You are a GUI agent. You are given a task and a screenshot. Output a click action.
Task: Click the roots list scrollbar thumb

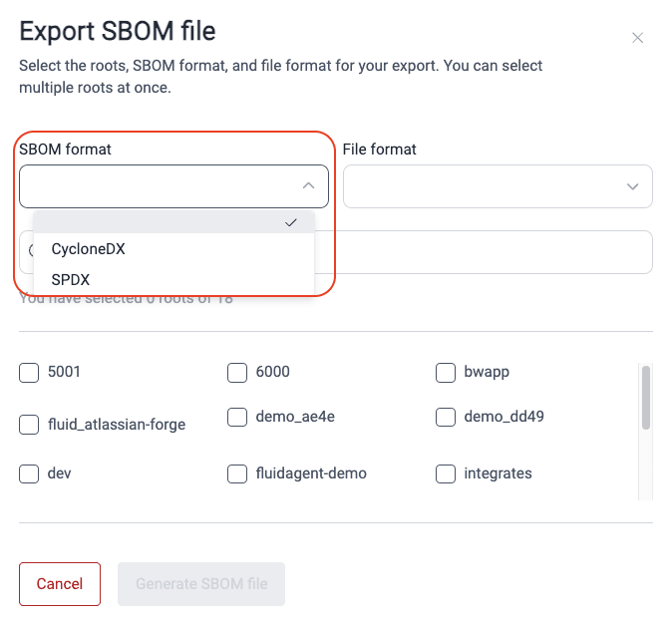pos(645,397)
